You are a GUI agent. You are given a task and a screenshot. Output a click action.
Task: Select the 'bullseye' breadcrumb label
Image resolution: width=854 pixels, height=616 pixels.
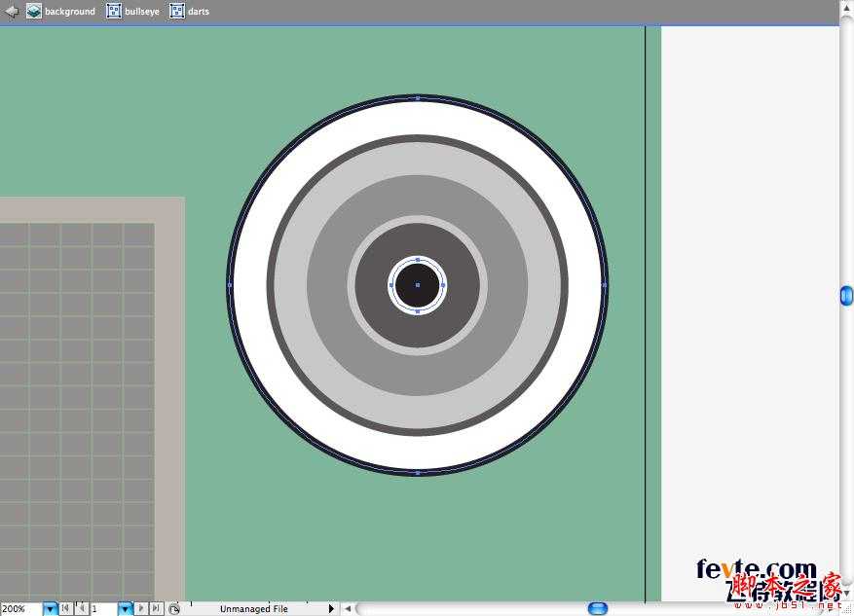pos(142,12)
